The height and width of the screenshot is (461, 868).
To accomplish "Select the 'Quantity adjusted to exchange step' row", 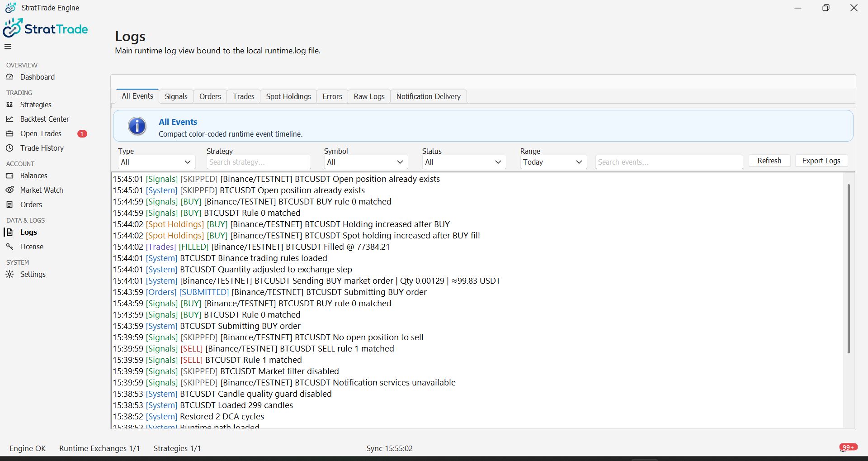I will (x=232, y=270).
